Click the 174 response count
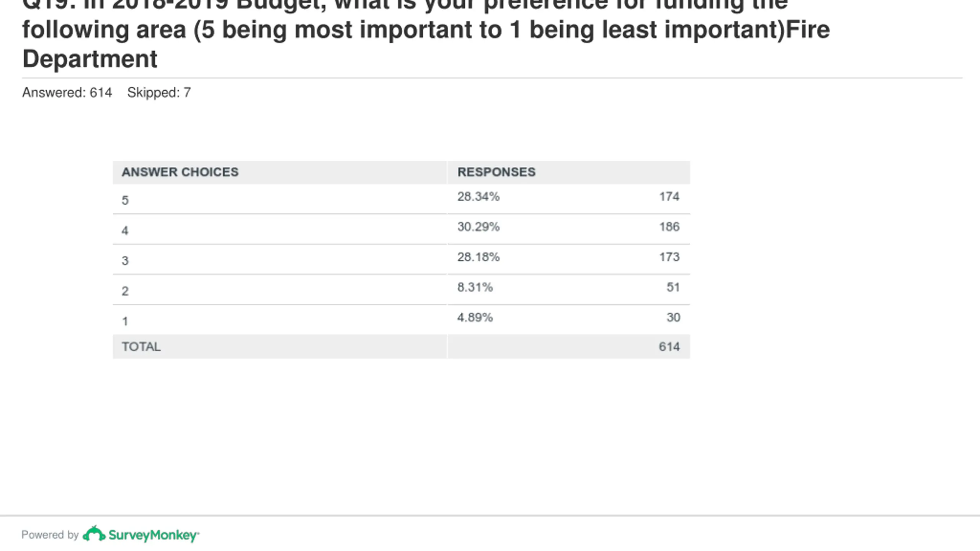 pyautogui.click(x=669, y=197)
